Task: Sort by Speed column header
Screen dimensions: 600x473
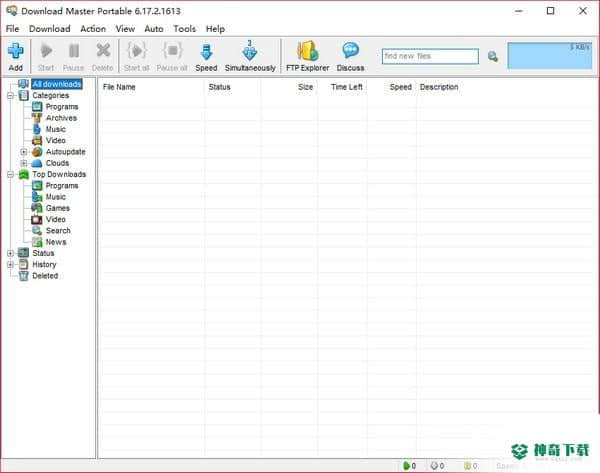Action: [401, 87]
